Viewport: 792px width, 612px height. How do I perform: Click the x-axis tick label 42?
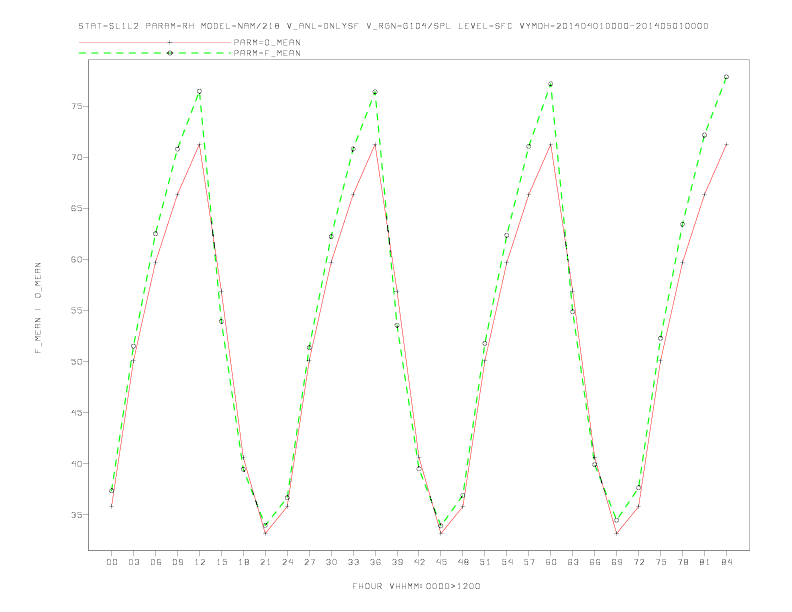point(419,562)
